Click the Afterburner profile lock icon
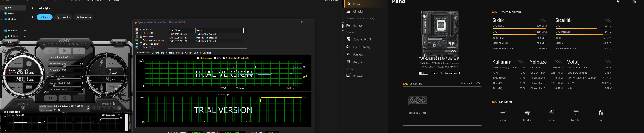Viewport: 644px width, 133px height. (x=114, y=103)
